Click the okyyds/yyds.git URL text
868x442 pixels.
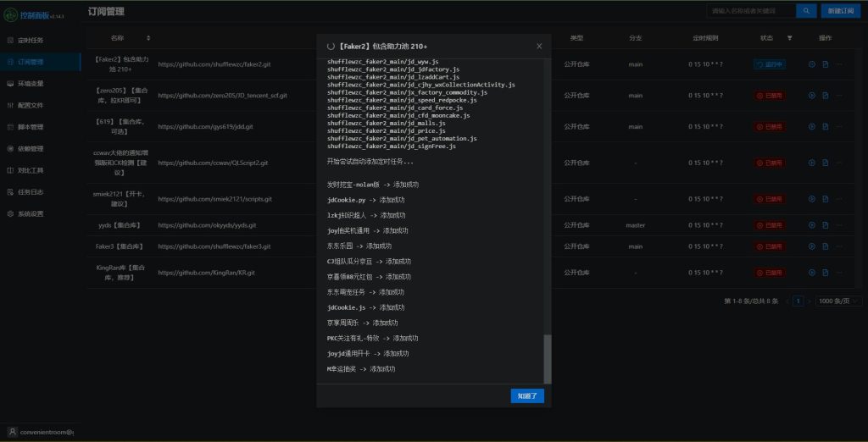(x=207, y=225)
